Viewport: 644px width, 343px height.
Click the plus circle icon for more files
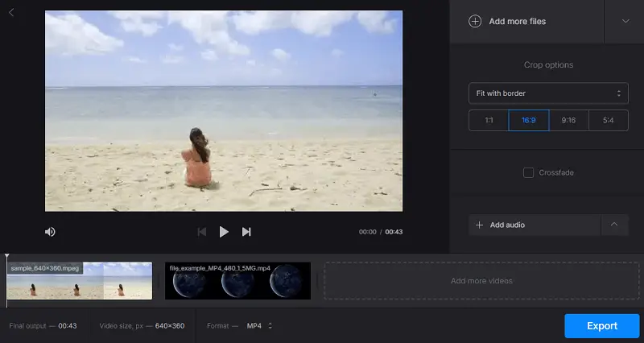475,22
